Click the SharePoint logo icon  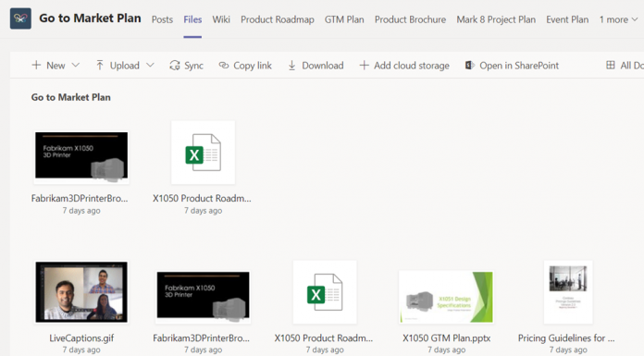[x=469, y=66]
